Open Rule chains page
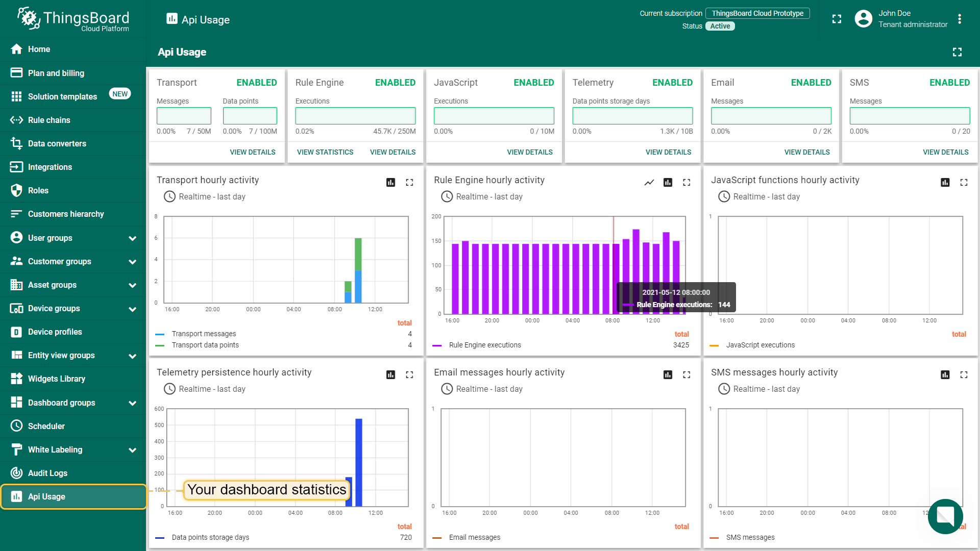Screen dimensions: 980x551 point(73,120)
